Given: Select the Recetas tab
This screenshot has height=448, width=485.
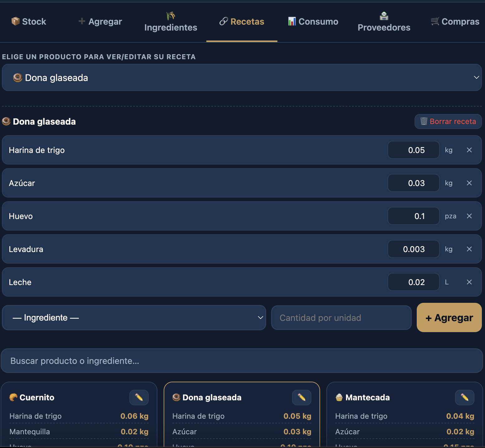Looking at the screenshot, I should point(242,21).
